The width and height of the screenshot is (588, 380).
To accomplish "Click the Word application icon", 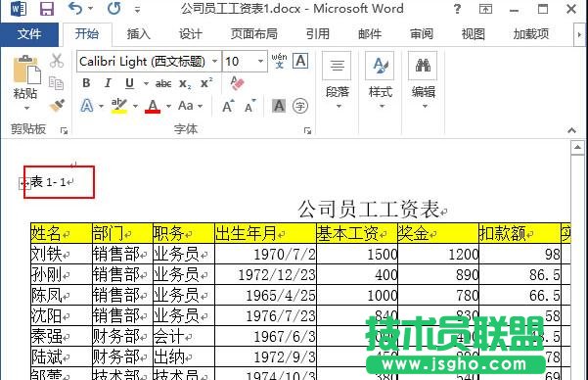I will click(x=19, y=9).
